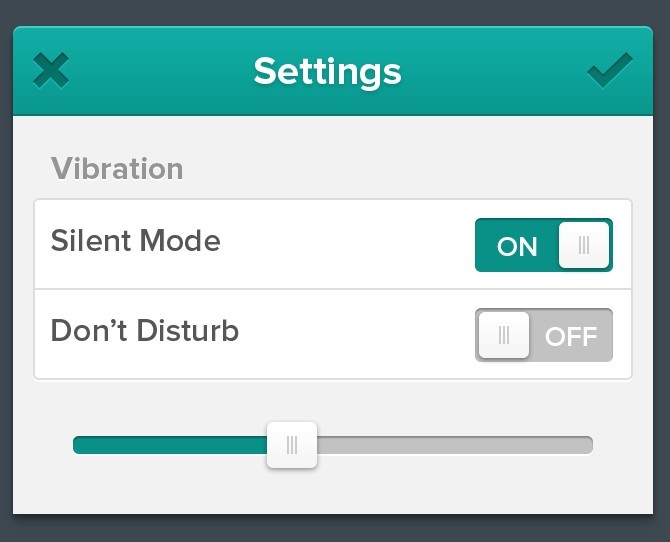Viewport: 670px width, 542px height.
Task: Click the grip lines on slider handle
Action: click(292, 445)
